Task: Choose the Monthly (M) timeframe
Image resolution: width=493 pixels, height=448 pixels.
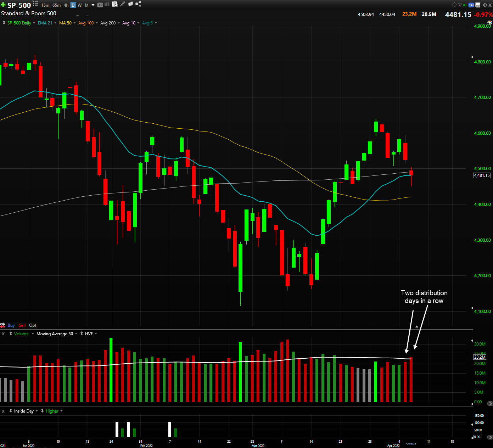Action: click(86, 5)
